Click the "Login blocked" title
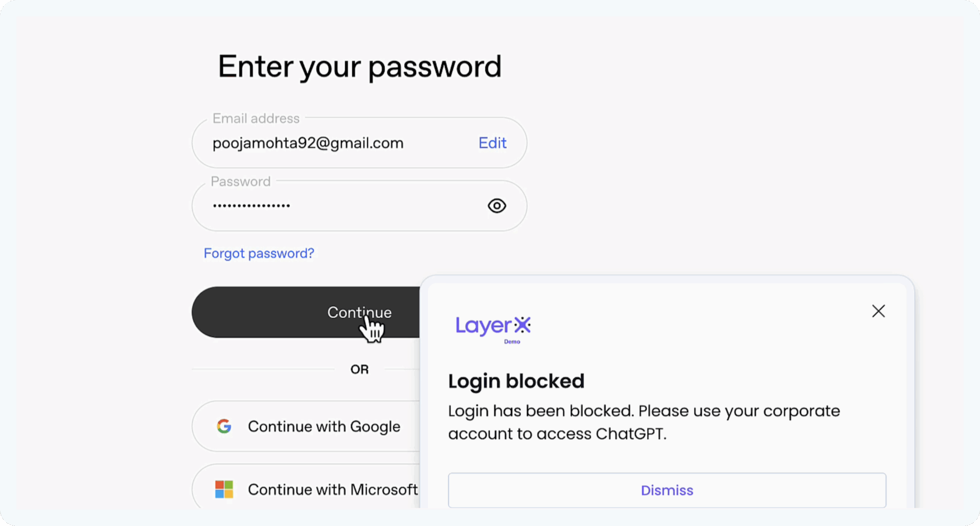The height and width of the screenshot is (526, 980). pos(516,381)
